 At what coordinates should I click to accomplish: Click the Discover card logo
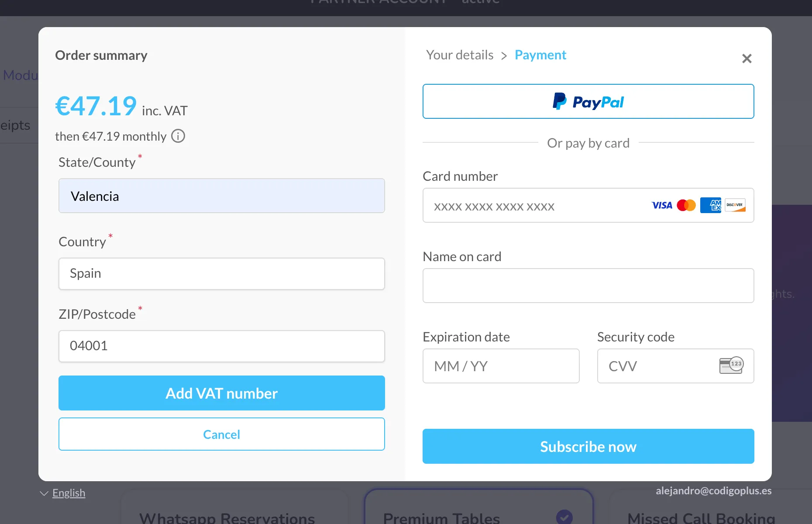pyautogui.click(x=735, y=205)
